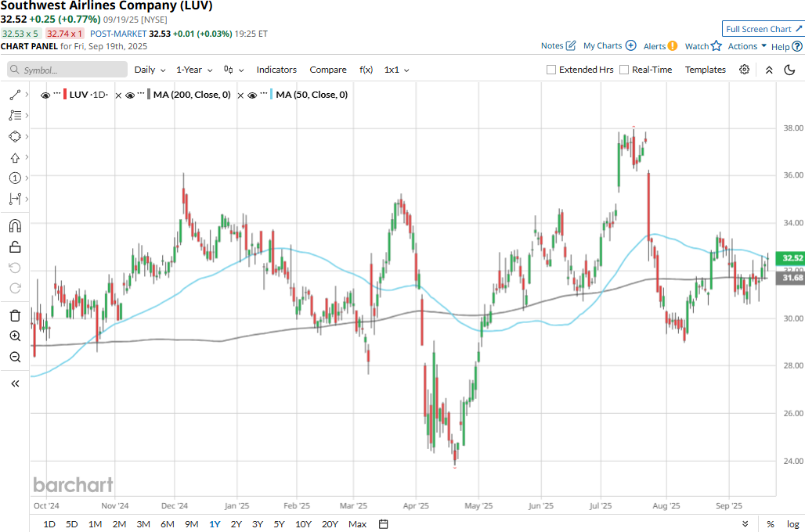This screenshot has width=805, height=532.
Task: Collapse the drawing tools sidebar
Action: [15, 383]
